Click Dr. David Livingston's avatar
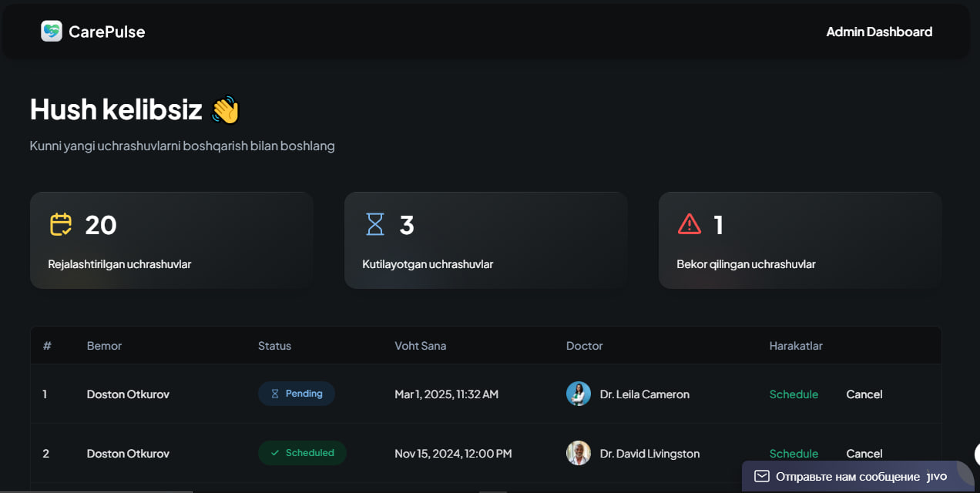980x493 pixels. click(579, 453)
